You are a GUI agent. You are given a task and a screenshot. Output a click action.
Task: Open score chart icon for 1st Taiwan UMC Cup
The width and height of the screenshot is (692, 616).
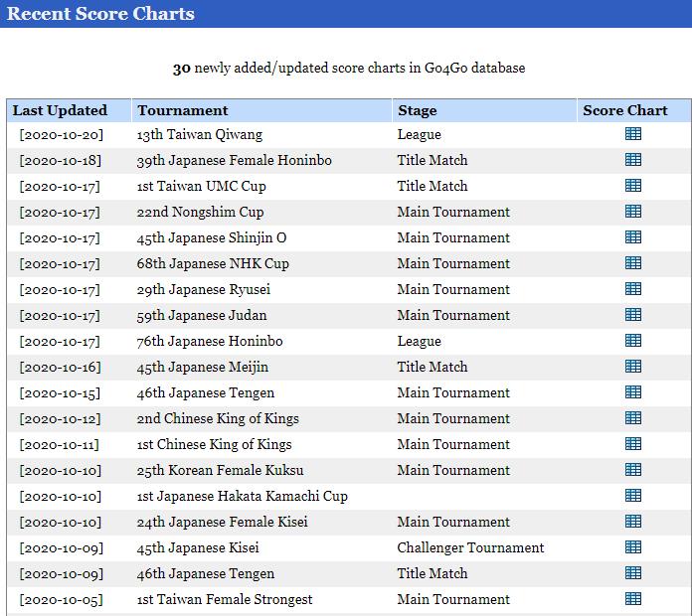point(633,186)
